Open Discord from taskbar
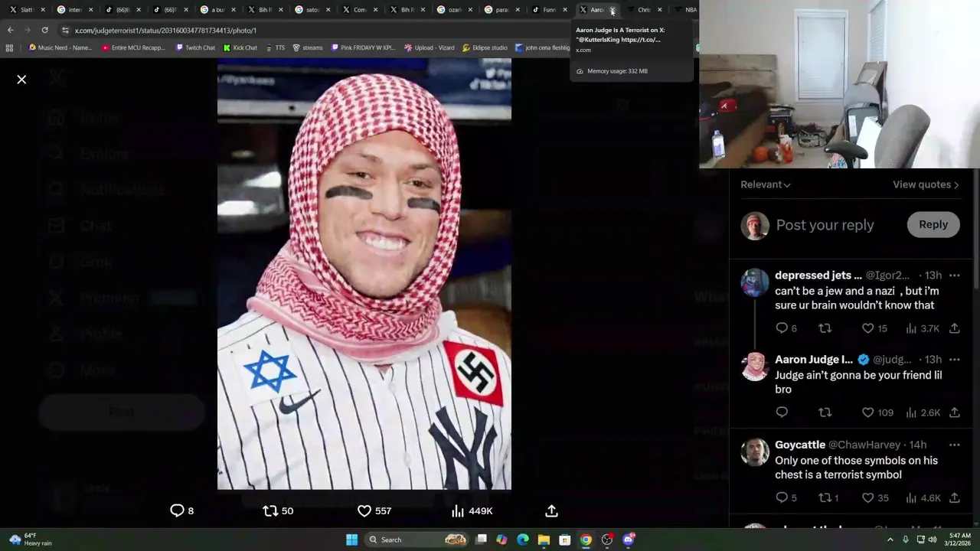 click(629, 540)
